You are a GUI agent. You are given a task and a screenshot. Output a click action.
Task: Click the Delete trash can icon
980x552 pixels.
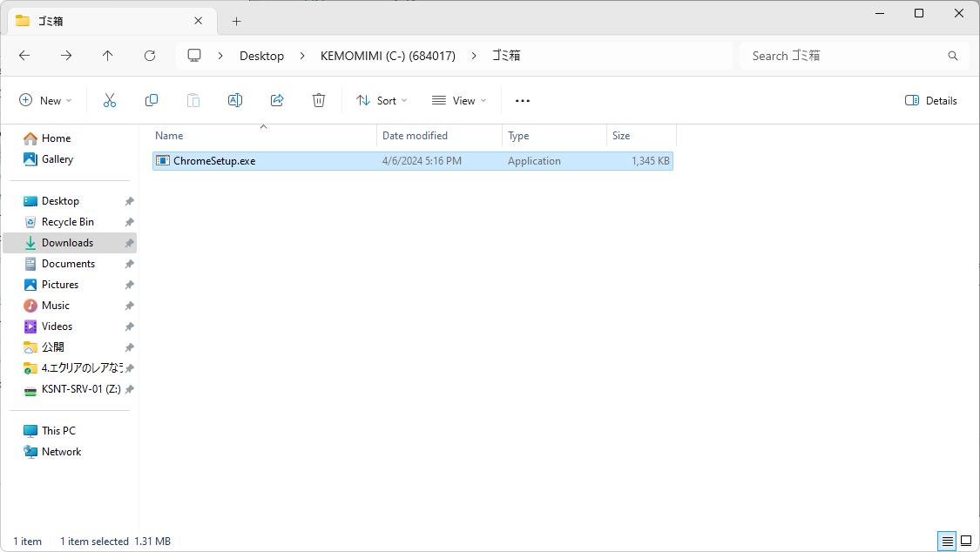click(x=319, y=101)
